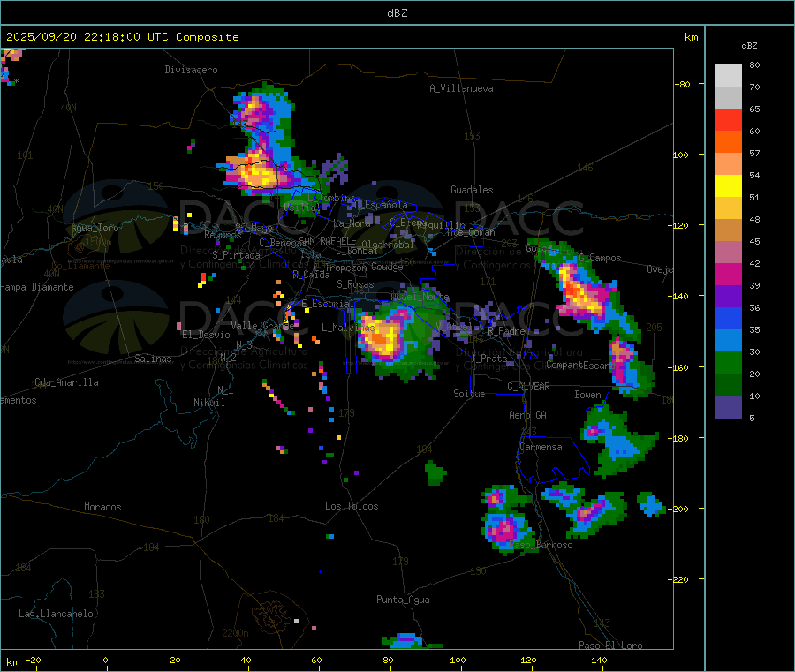Screen dimensions: 795x672
Task: Click the -200 km y-axis tick label
Action: [680, 509]
